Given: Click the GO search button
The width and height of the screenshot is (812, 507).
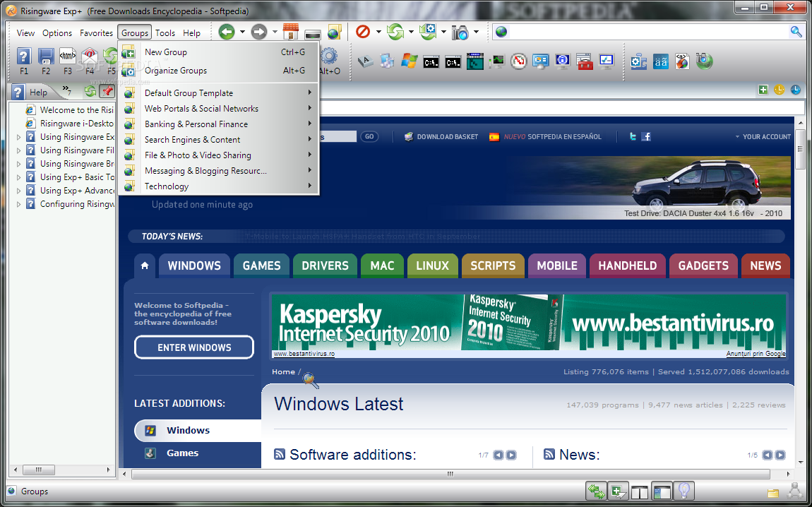Looking at the screenshot, I should point(369,137).
